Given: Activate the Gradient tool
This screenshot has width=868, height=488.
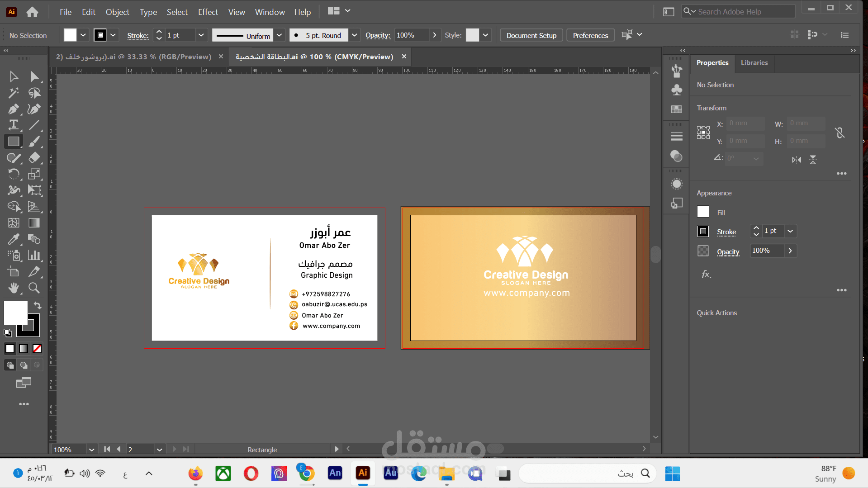Looking at the screenshot, I should pyautogui.click(x=34, y=223).
